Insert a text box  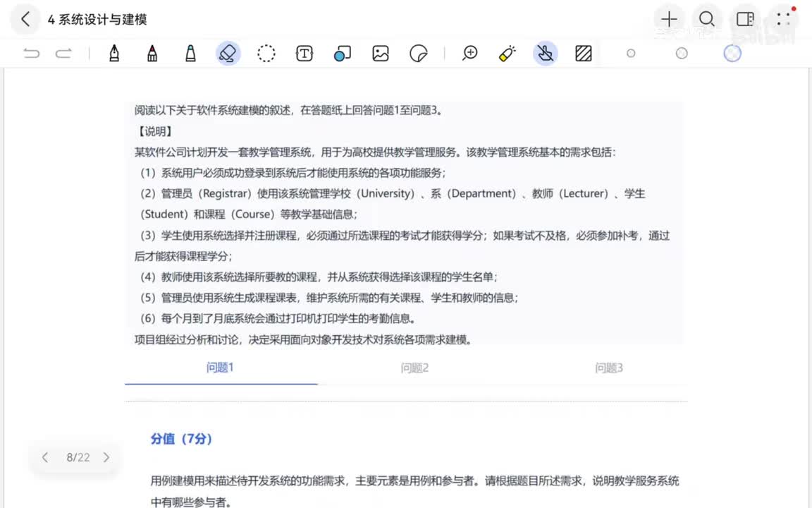click(x=304, y=54)
